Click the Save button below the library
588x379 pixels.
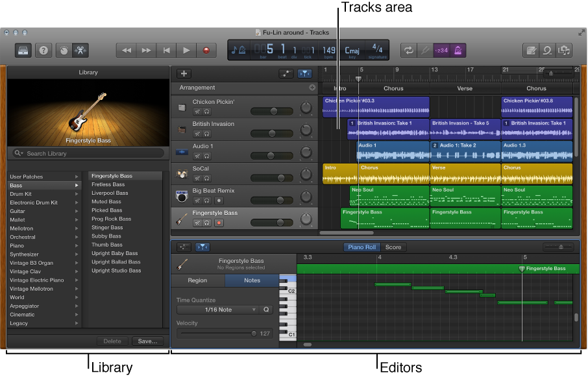[x=147, y=341]
